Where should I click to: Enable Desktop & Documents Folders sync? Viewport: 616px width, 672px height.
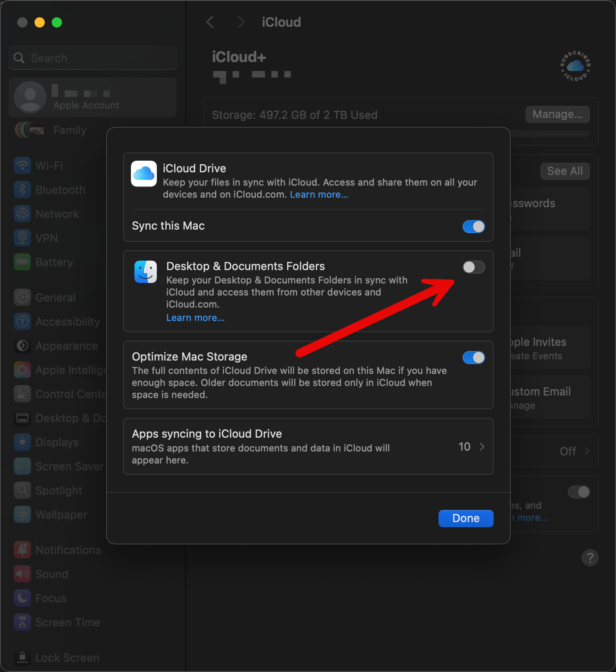coord(473,267)
